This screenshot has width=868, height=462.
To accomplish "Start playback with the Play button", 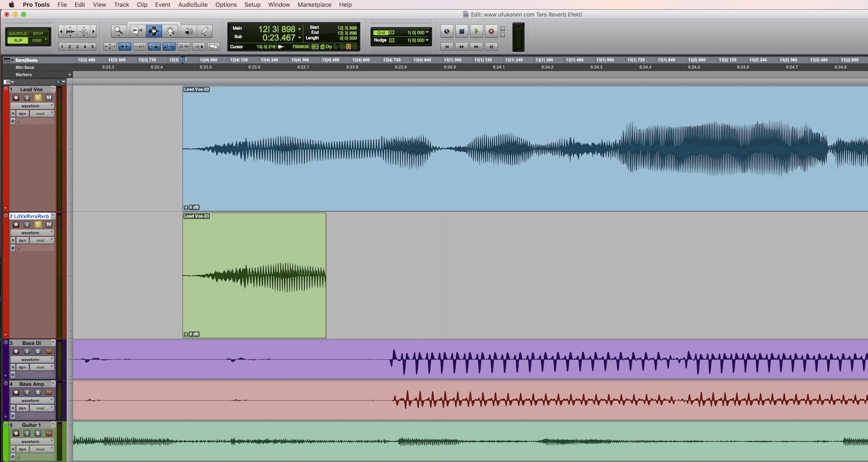I will (476, 31).
